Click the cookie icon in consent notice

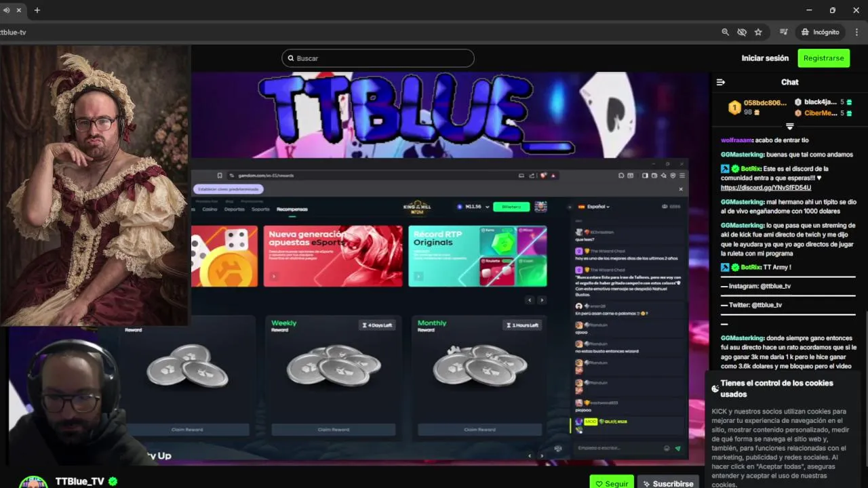[x=715, y=388]
